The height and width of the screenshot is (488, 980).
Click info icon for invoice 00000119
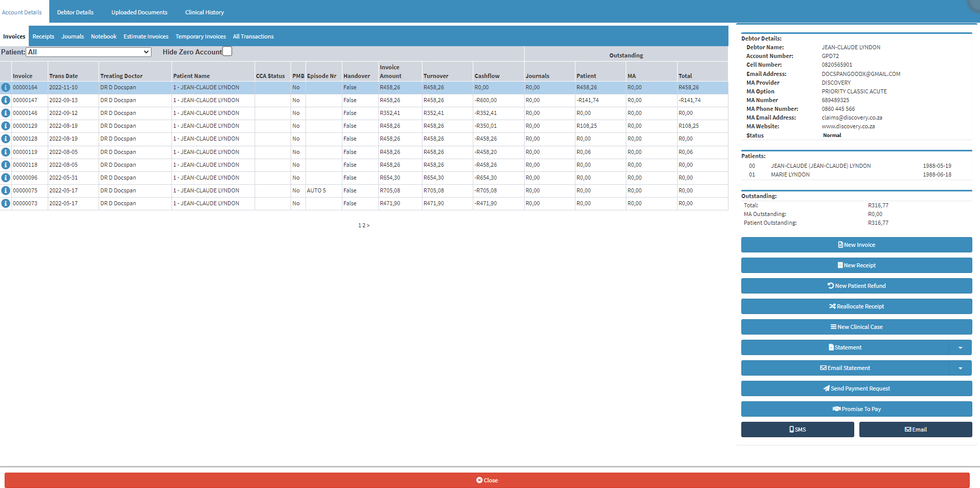(6, 152)
